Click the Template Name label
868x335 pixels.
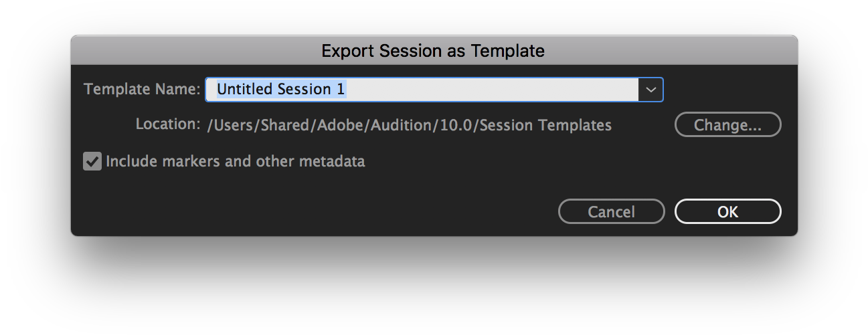(x=142, y=89)
